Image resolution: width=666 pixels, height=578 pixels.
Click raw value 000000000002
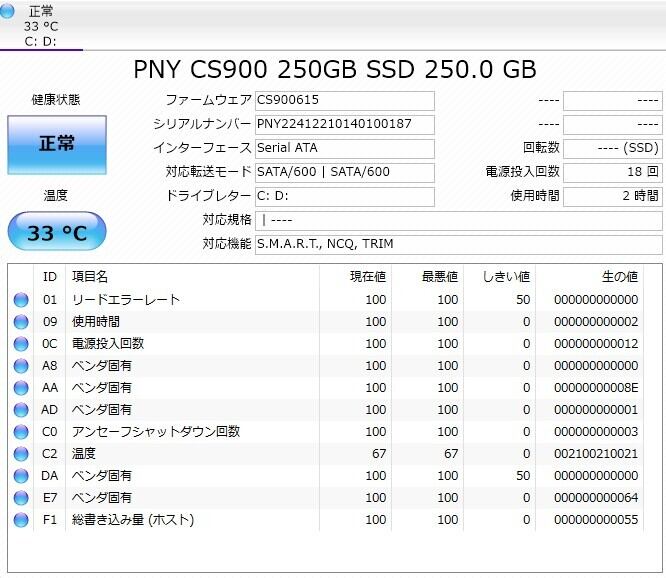click(596, 322)
